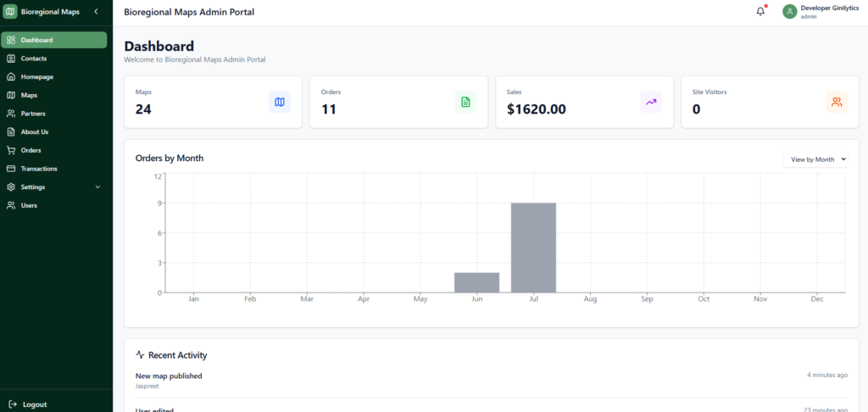
Task: Click the Recent Activity heading
Action: pos(178,355)
